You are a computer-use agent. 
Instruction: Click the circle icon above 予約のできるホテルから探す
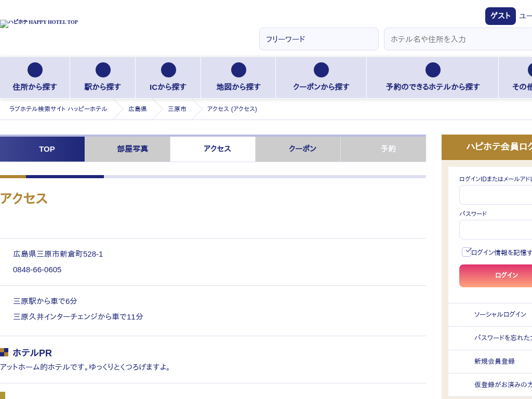pyautogui.click(x=433, y=70)
